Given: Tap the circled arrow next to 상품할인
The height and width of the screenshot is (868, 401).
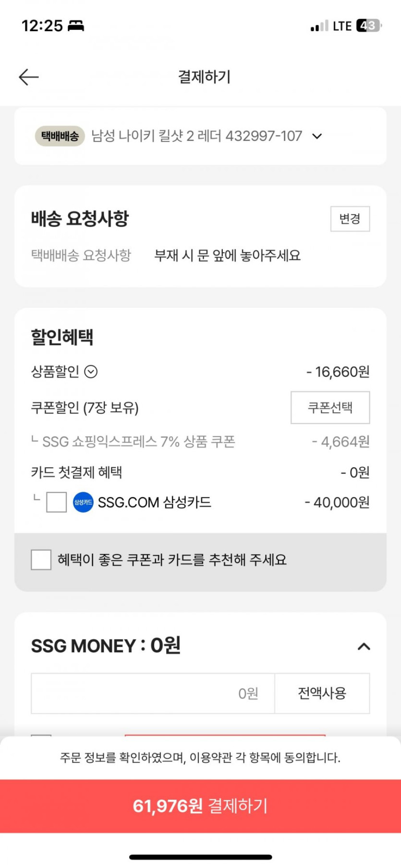Looking at the screenshot, I should [91, 372].
